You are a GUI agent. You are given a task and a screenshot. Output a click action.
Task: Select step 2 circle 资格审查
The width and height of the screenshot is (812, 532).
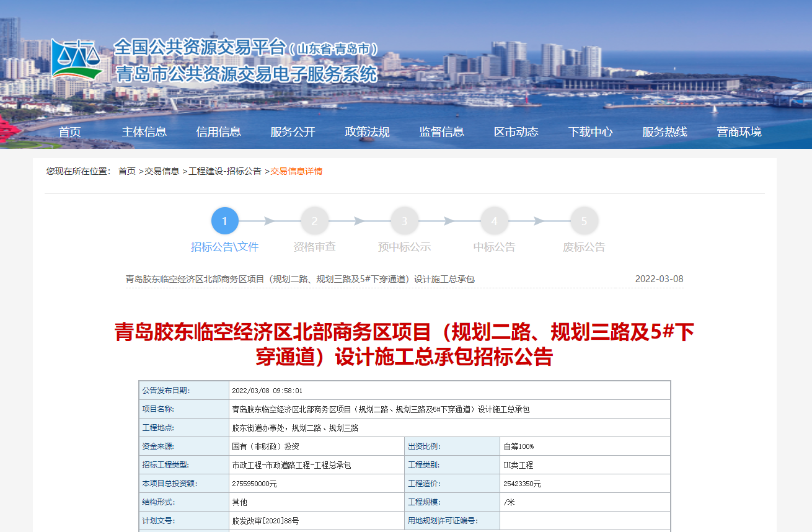[x=314, y=221]
